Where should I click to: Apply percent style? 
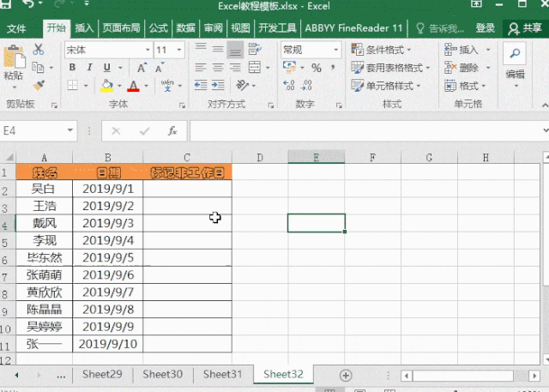317,68
